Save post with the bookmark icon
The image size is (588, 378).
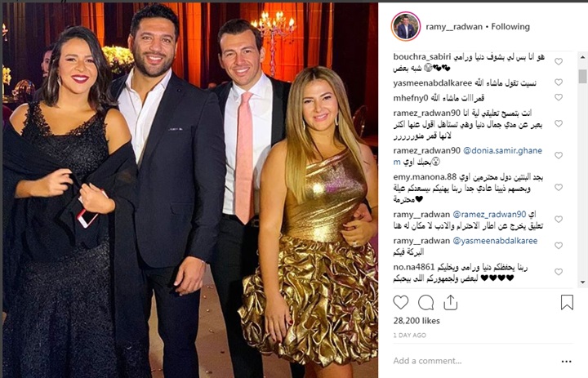(567, 302)
